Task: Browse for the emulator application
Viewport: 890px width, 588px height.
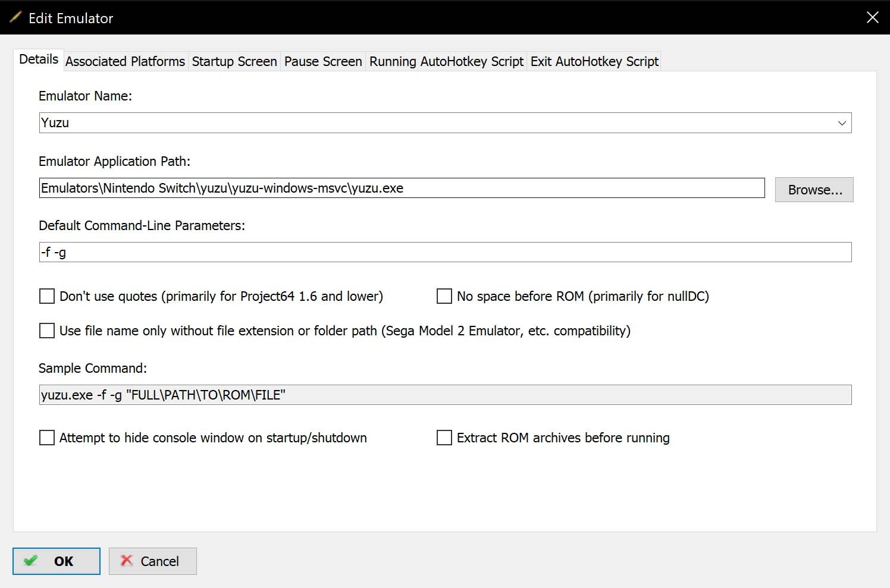Action: [x=814, y=190]
